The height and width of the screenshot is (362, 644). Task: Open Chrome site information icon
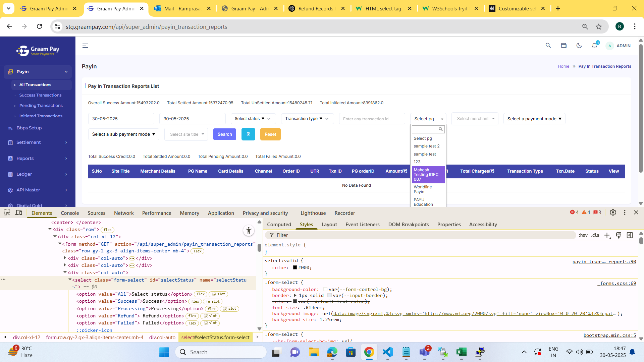pyautogui.click(x=57, y=26)
